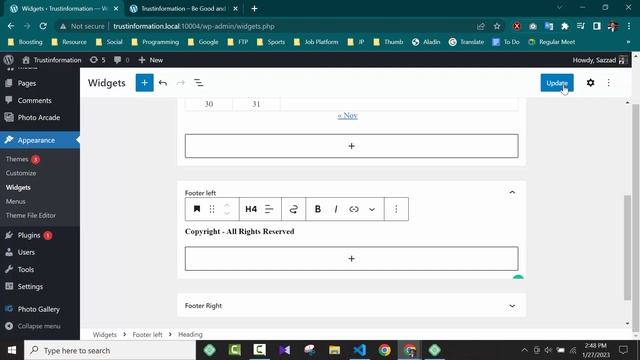The image size is (640, 360).
Task: Open the settings gear icon
Action: coord(590,83)
